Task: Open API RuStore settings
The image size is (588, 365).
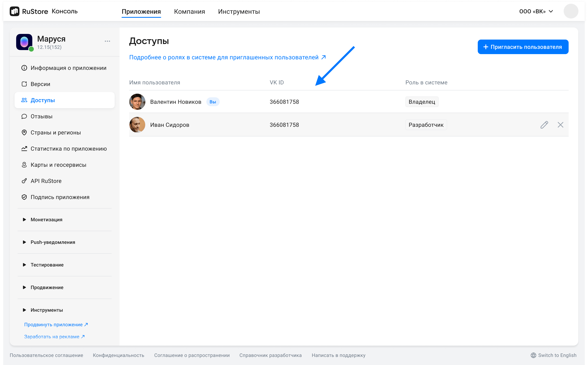Action: point(46,181)
